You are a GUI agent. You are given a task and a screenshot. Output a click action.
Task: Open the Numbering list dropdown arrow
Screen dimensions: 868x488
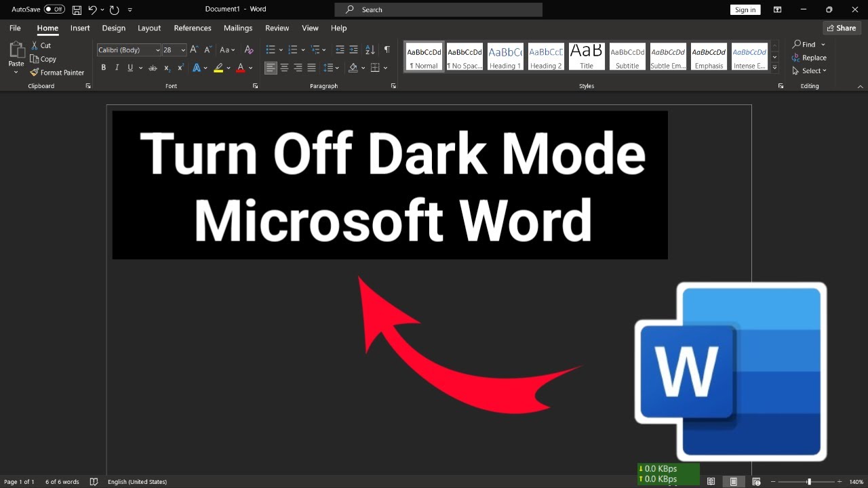(302, 49)
